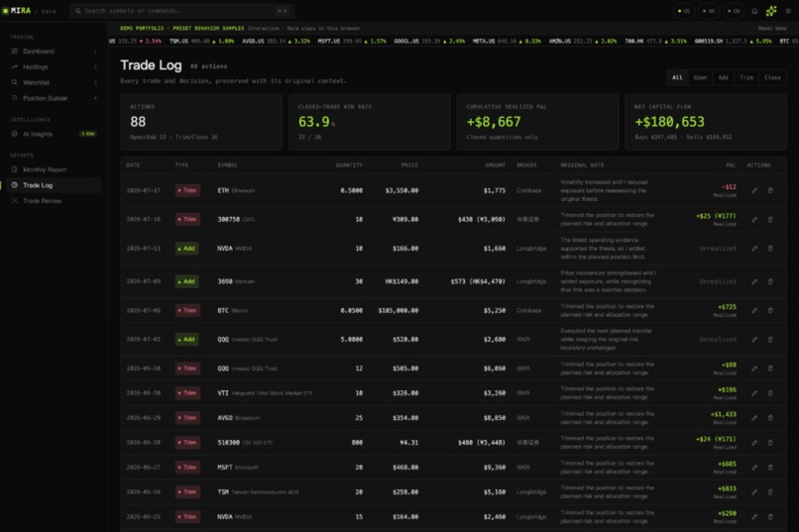Toggle the HK market pill
799x532 pixels.
pos(709,11)
